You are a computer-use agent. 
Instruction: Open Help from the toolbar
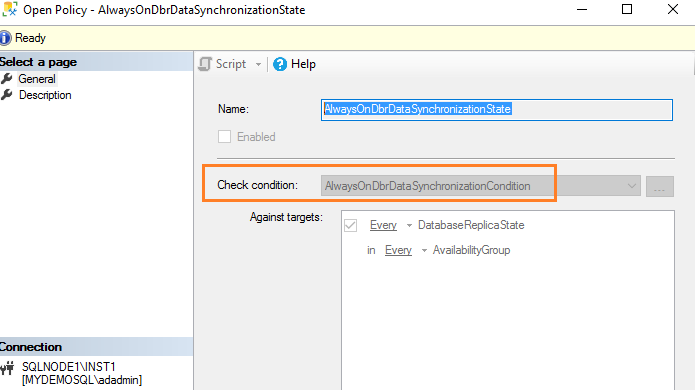pos(303,64)
